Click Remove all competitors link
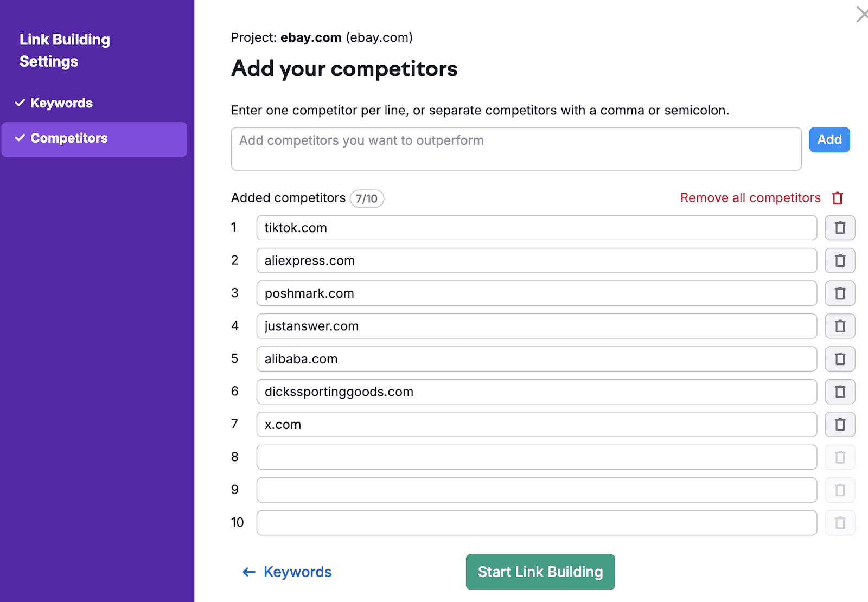The image size is (868, 602). coord(750,198)
